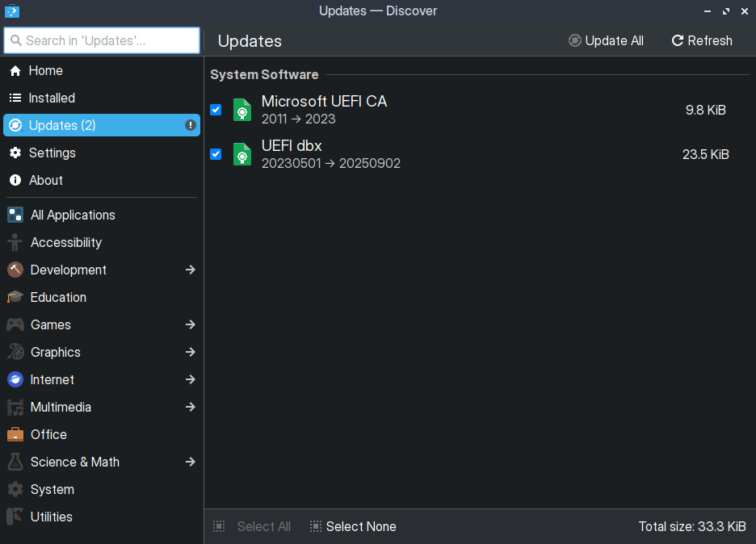Click the Office briefcase icon
This screenshot has height=544, width=756.
[15, 434]
